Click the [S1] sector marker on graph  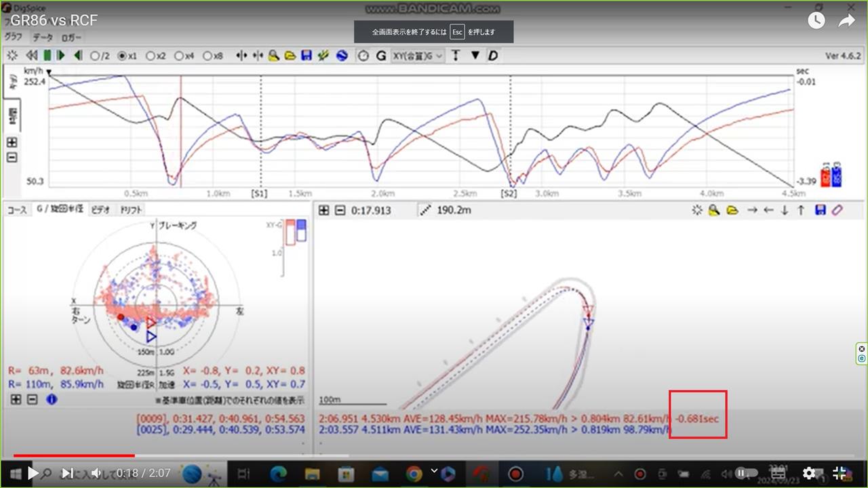pos(260,193)
